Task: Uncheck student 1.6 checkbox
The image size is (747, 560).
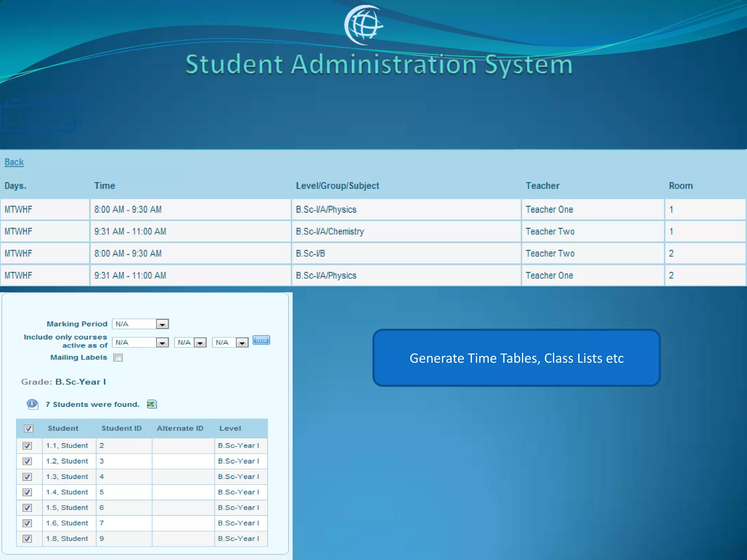Action: coord(27,523)
